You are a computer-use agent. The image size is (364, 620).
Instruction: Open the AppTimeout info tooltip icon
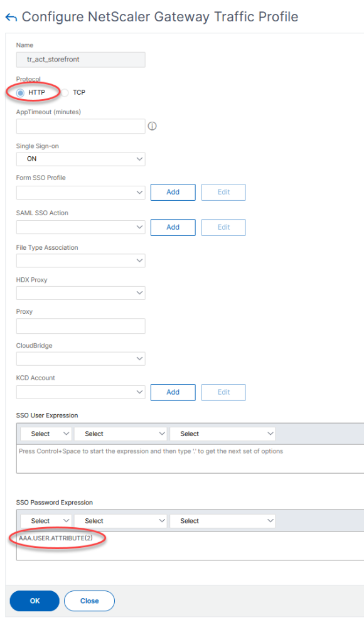[153, 126]
